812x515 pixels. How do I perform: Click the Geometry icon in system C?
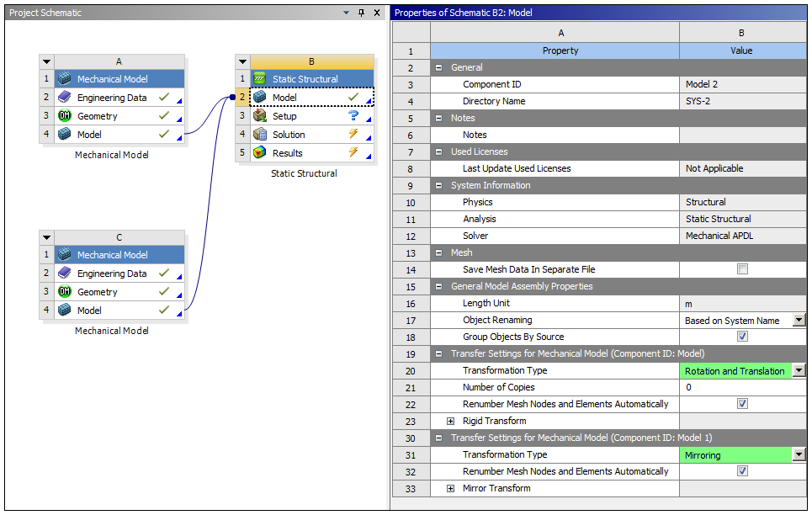(66, 291)
